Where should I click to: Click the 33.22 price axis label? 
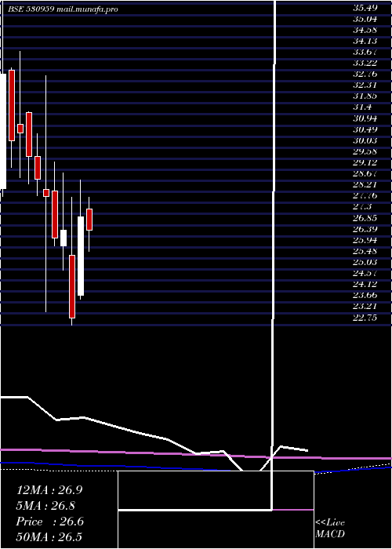click(365, 64)
